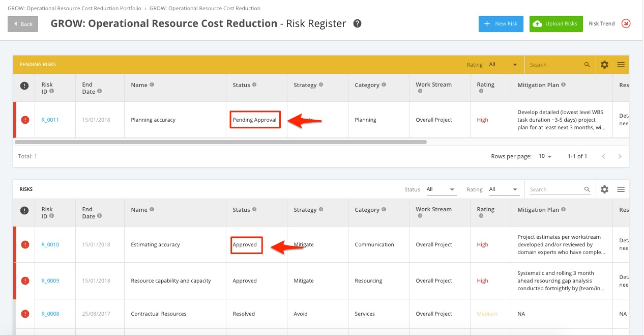The width and height of the screenshot is (644, 335).
Task: Click the Risks table search magnifier icon
Action: 587,189
